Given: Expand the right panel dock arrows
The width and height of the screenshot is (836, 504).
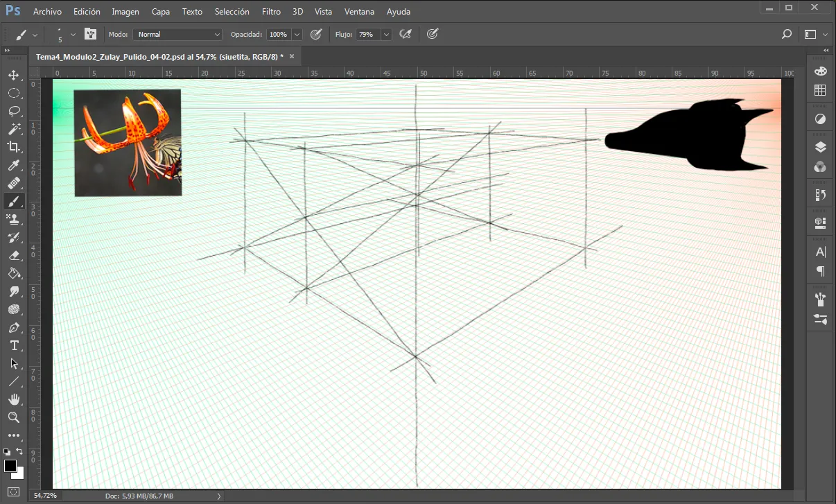Looking at the screenshot, I should (x=826, y=51).
